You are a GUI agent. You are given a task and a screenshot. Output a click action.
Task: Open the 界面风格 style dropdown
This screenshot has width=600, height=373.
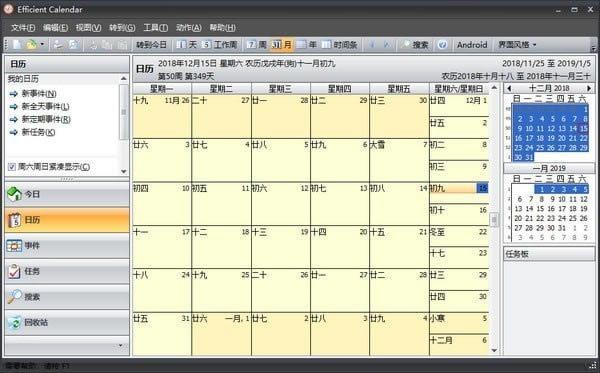pos(517,45)
